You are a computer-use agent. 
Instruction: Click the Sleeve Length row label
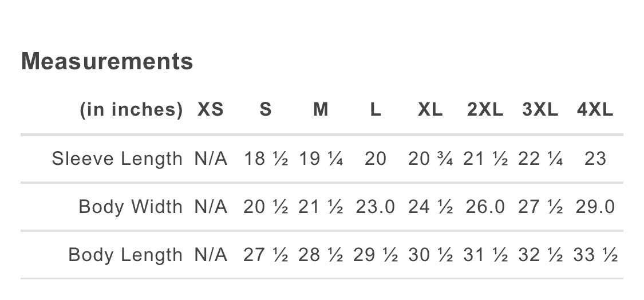point(117,159)
